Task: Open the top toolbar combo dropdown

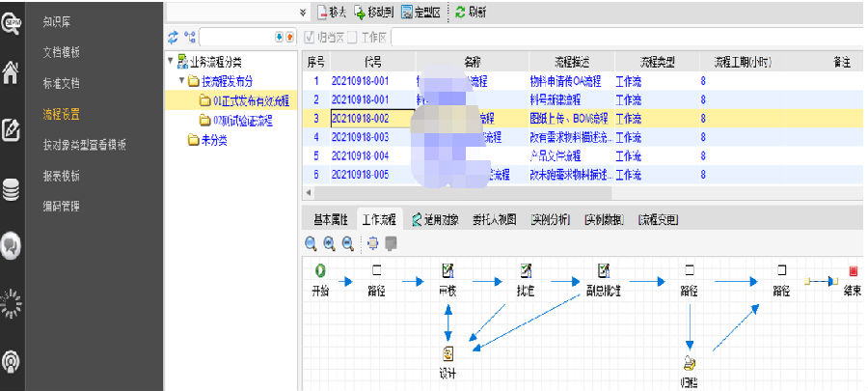Action: tap(302, 13)
